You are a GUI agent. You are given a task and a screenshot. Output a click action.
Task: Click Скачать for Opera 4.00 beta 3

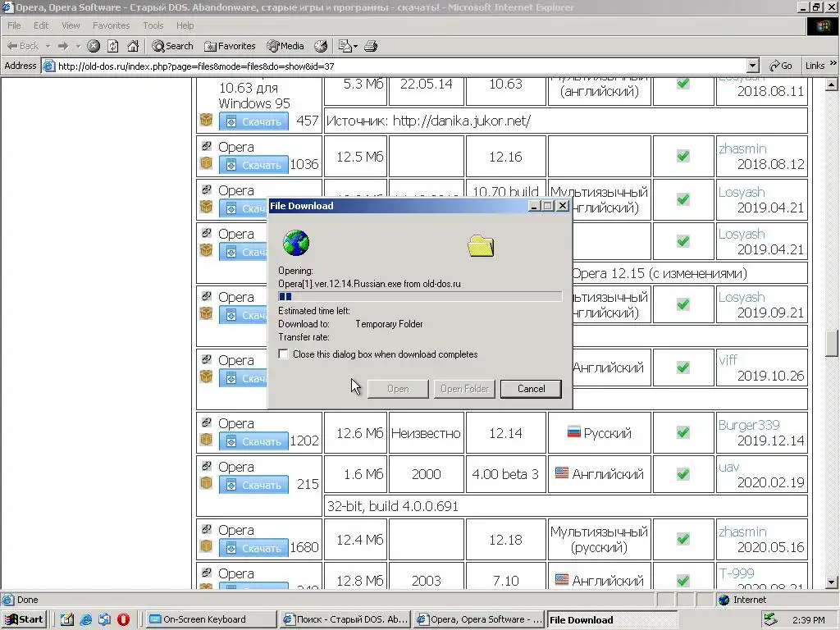click(253, 485)
